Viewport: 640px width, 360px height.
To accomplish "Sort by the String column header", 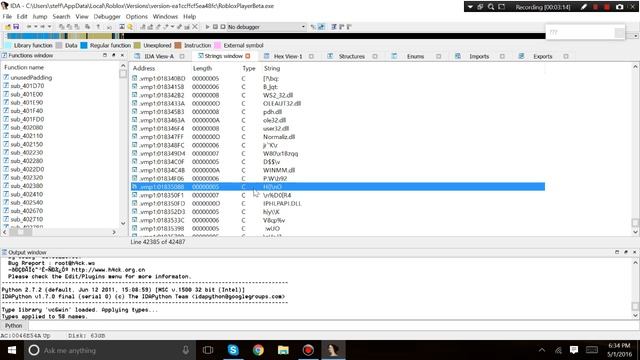I will click(272, 68).
